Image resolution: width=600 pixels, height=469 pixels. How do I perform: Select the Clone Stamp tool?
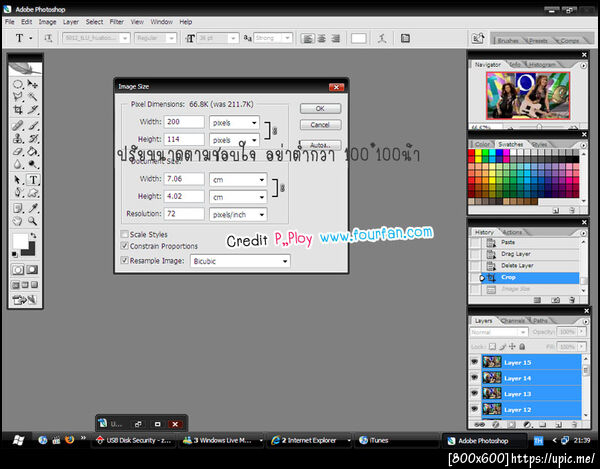click(x=18, y=138)
